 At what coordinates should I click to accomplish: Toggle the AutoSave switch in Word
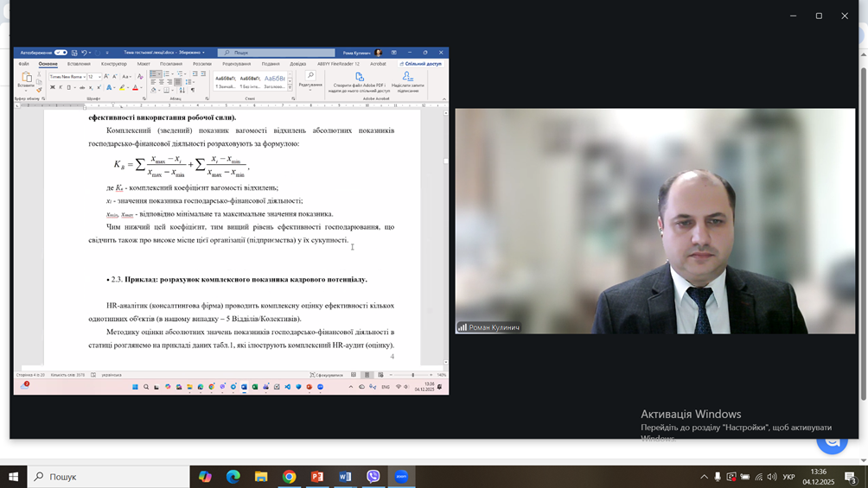61,53
